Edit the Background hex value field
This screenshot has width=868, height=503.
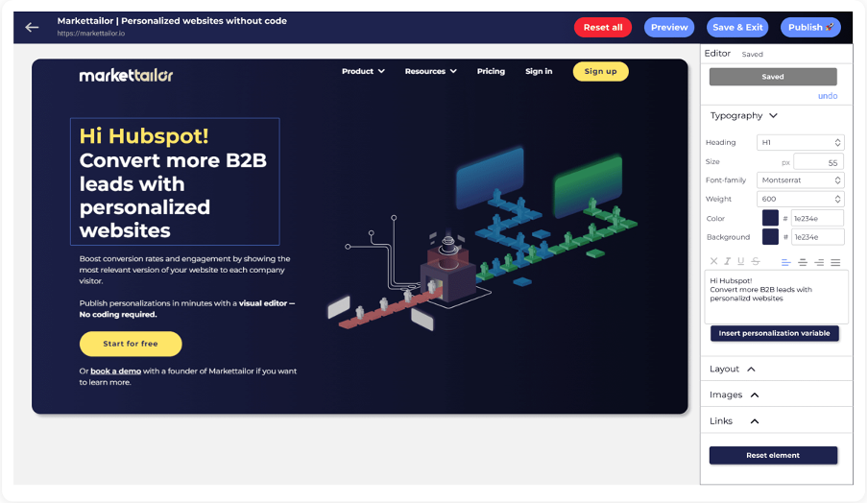click(x=818, y=237)
